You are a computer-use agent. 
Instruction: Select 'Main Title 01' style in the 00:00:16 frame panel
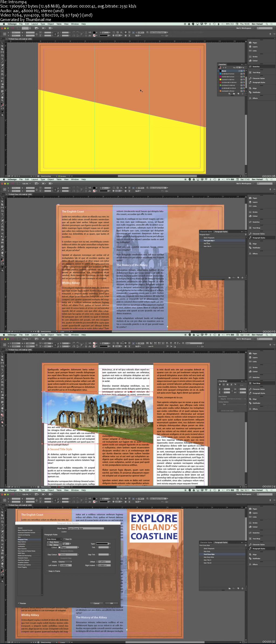click(x=222, y=246)
